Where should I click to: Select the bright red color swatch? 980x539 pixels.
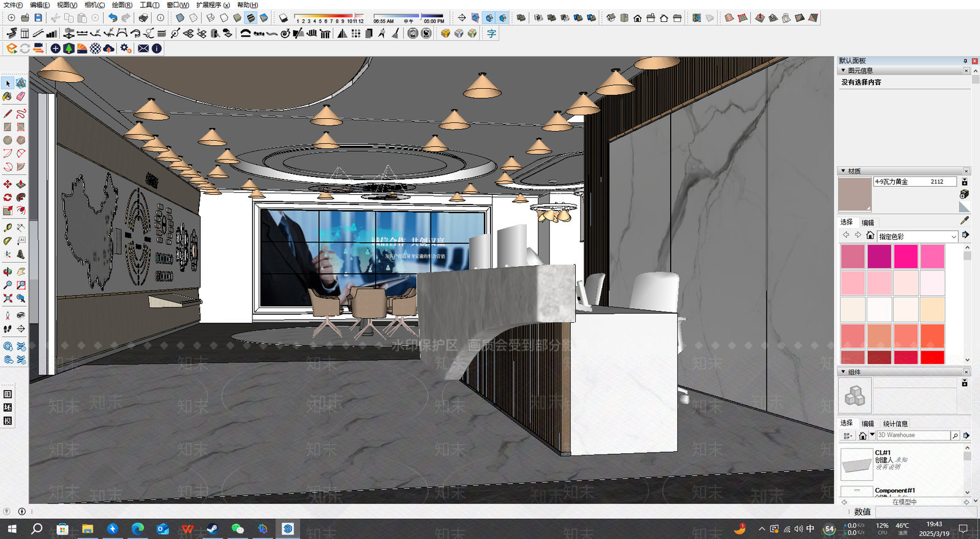tap(932, 357)
